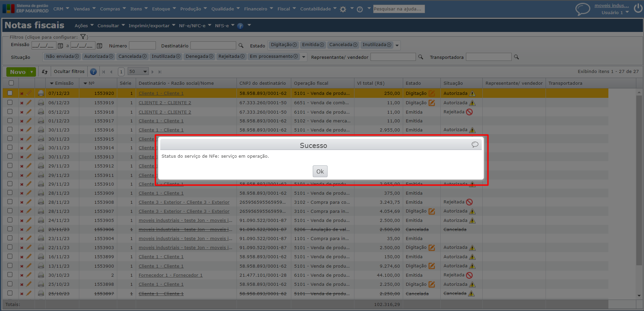Open the NF-e/NFC-e menu

(x=195, y=26)
